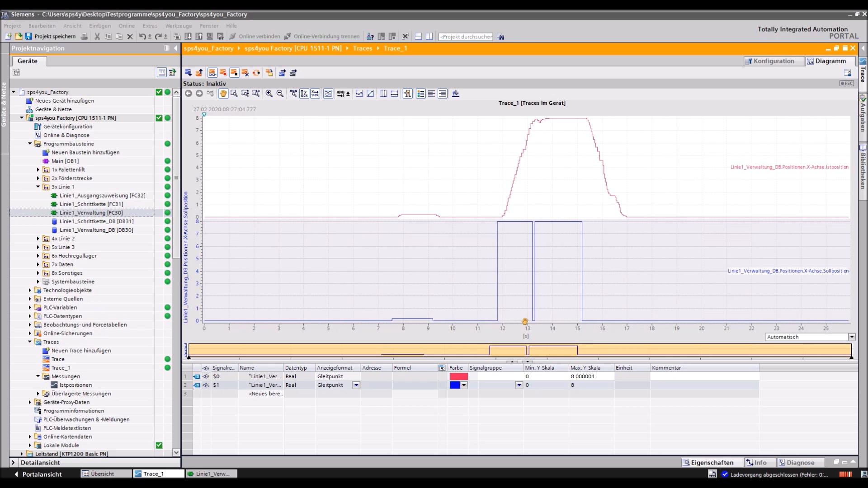This screenshot has height=488, width=868.
Task: Click the linear interpolation display icon
Action: (x=370, y=94)
